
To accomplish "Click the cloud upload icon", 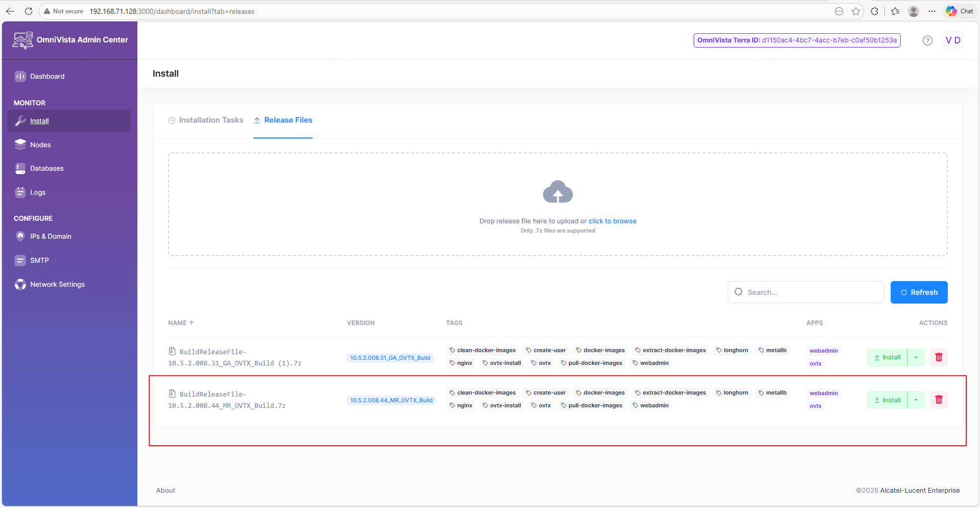I will click(x=558, y=192).
